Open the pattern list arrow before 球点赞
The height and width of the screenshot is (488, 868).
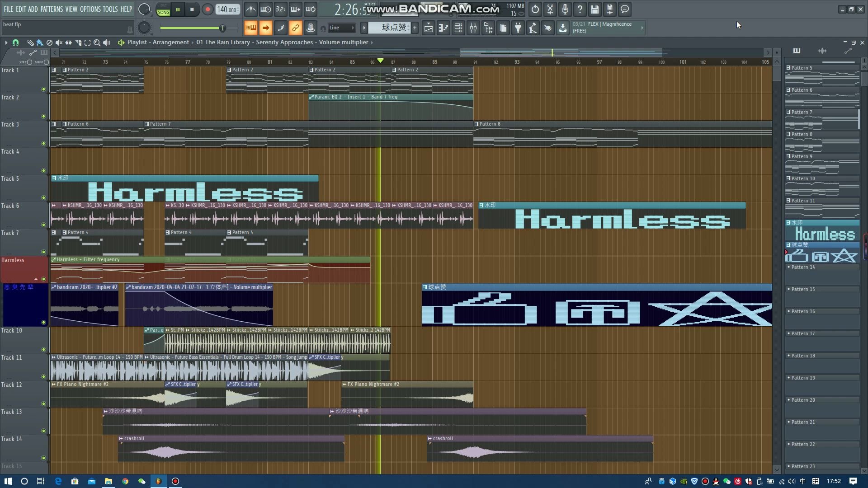click(x=364, y=28)
